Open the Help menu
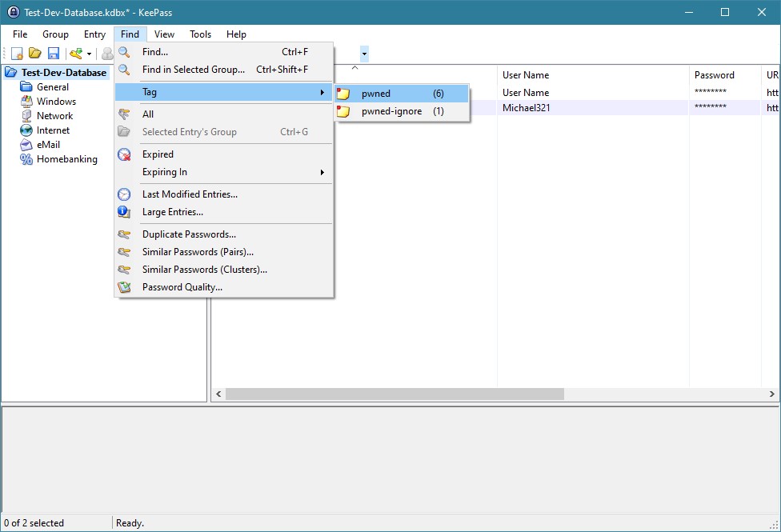The width and height of the screenshot is (781, 532). [x=236, y=34]
